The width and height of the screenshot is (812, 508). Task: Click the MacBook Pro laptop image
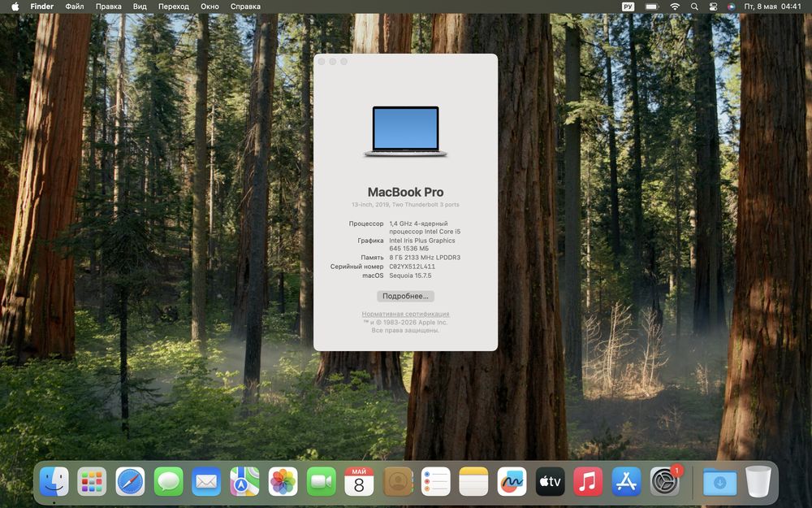click(405, 131)
